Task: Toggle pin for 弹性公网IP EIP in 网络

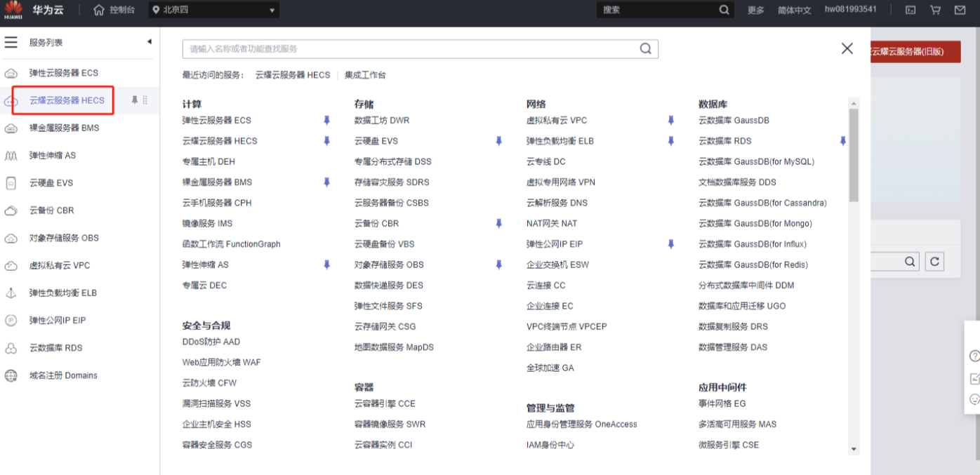Action: 671,244
